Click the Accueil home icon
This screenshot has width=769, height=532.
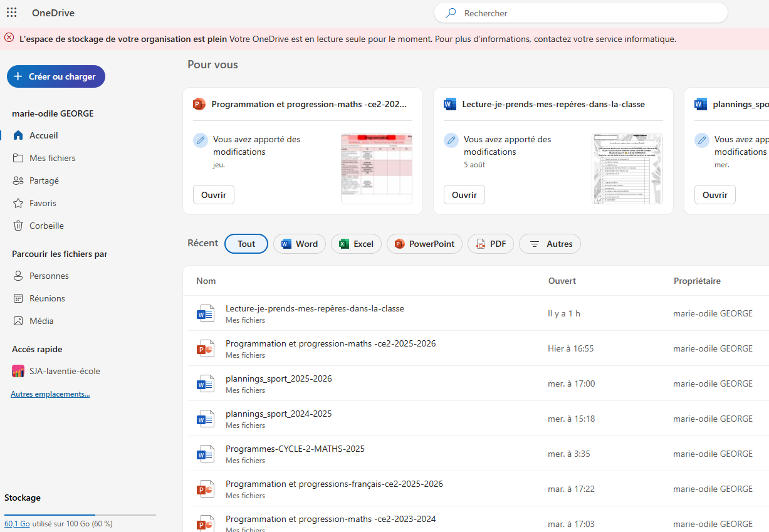(18, 135)
